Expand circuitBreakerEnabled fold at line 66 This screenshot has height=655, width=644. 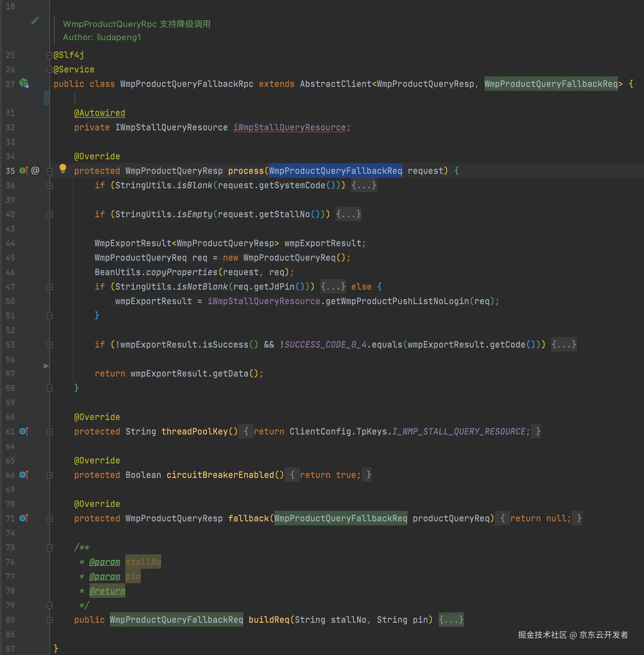pyautogui.click(x=49, y=475)
